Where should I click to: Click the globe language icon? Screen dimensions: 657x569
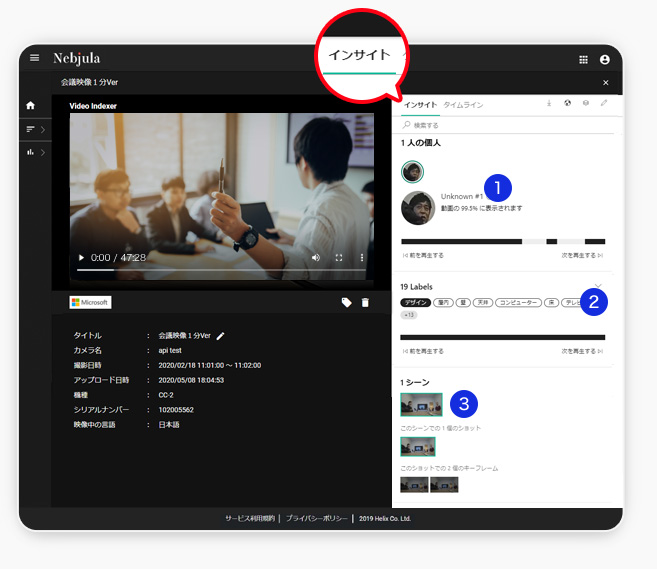[x=567, y=103]
